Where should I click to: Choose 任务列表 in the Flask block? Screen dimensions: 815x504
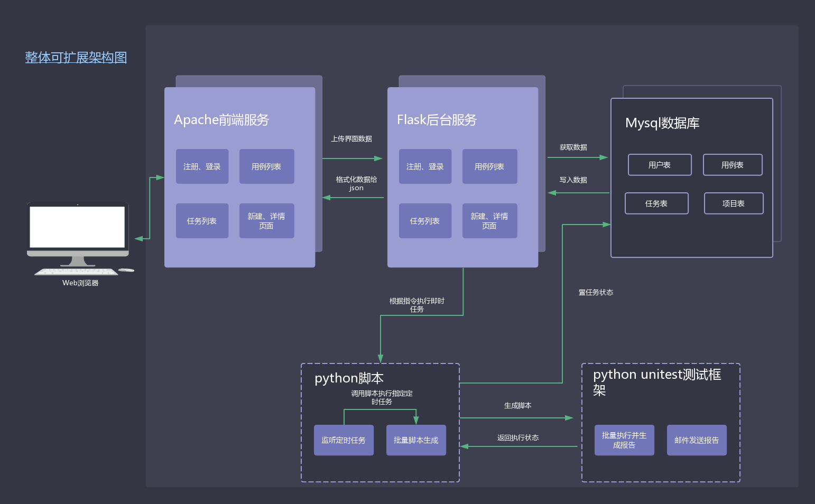(x=425, y=221)
